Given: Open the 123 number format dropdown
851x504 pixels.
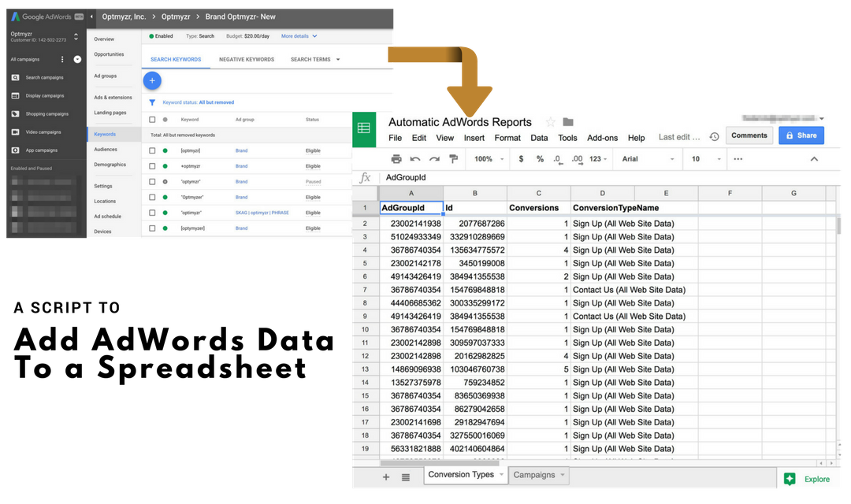Looking at the screenshot, I should point(598,159).
